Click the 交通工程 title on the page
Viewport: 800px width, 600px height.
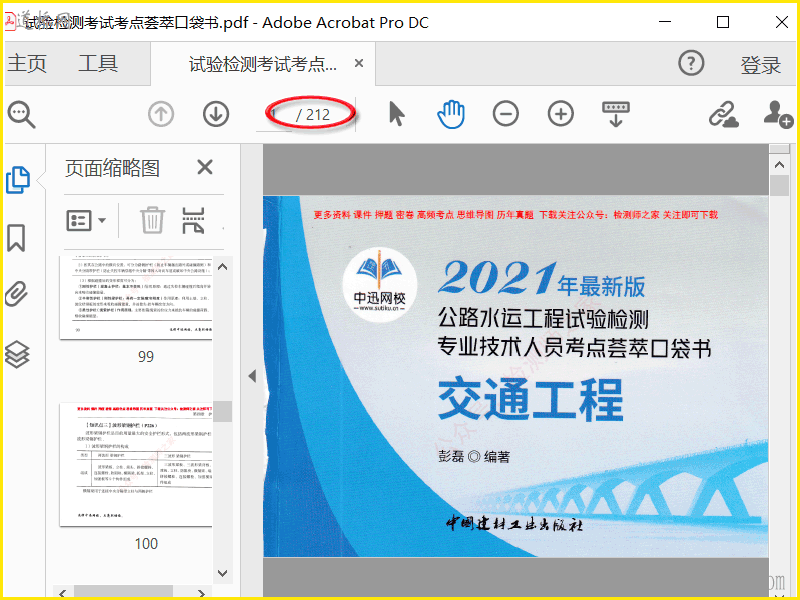click(x=531, y=399)
